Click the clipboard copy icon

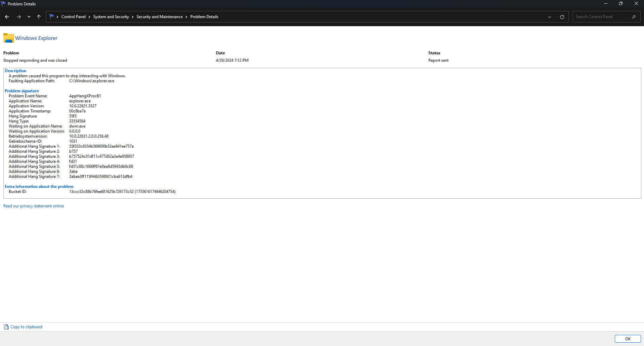click(6, 327)
